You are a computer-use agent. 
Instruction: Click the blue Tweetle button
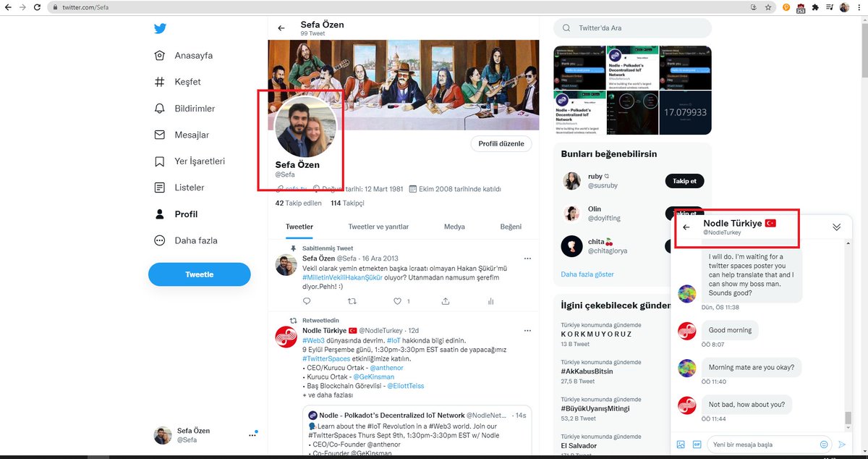tap(200, 274)
